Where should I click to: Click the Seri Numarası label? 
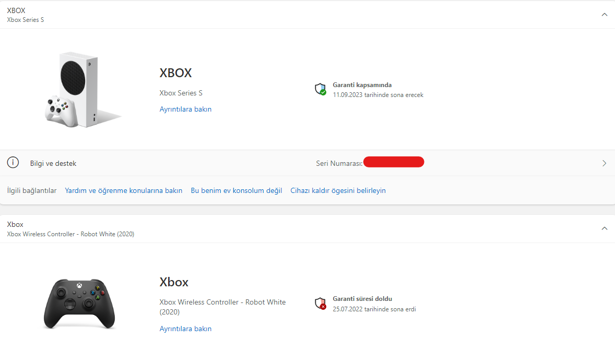[x=339, y=163]
